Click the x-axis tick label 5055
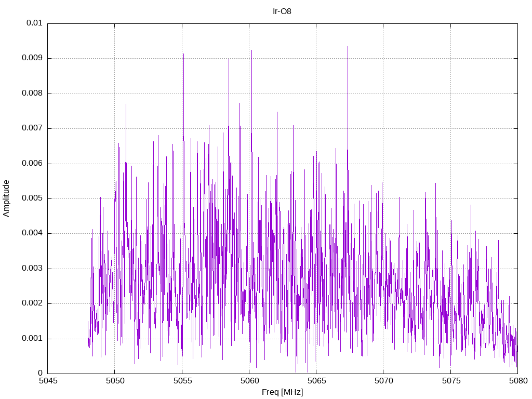The height and width of the screenshot is (399, 532). point(182,381)
